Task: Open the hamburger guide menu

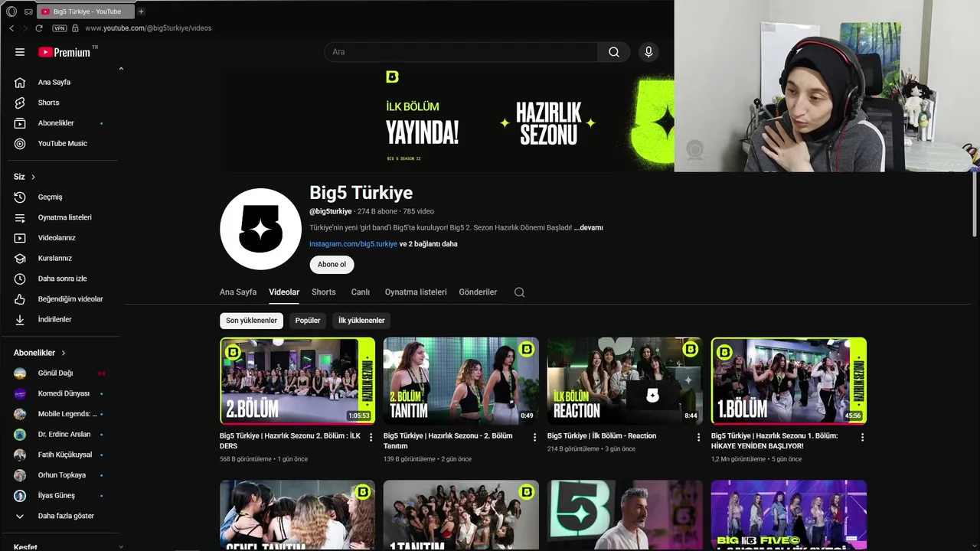Action: (x=20, y=52)
